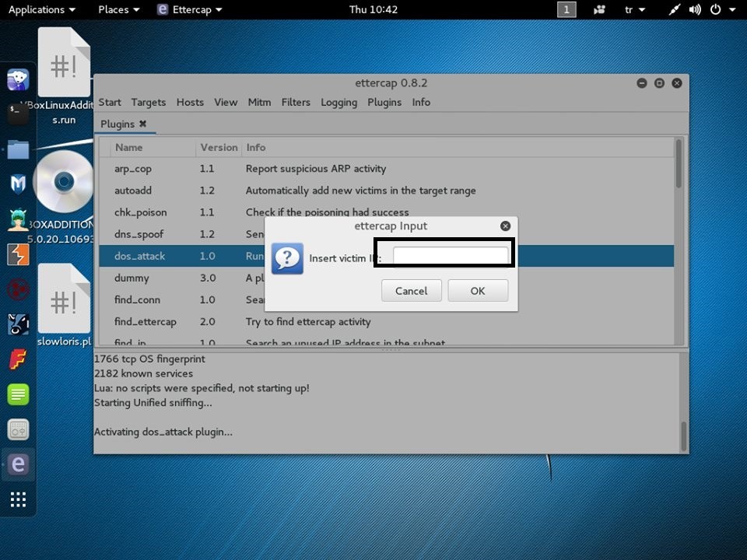Open the Logging menu
The height and width of the screenshot is (560, 747).
338,102
